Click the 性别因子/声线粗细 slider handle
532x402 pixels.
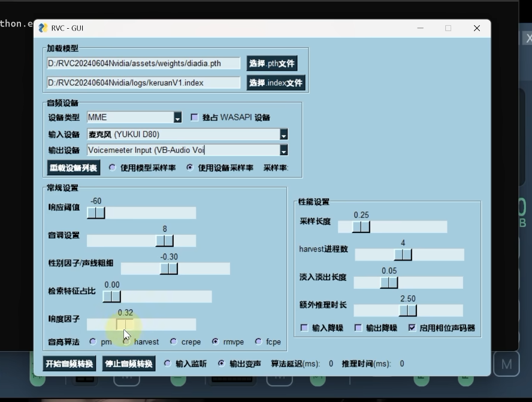(169, 268)
